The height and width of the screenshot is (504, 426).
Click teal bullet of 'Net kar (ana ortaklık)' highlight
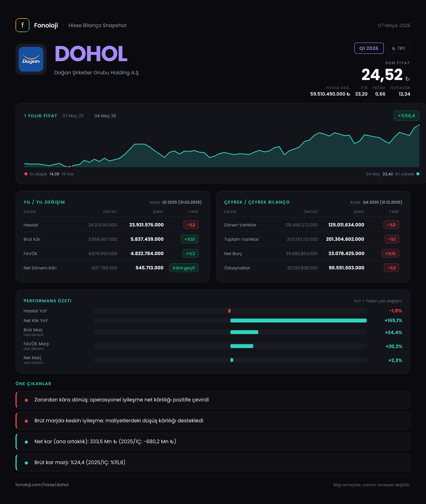(26, 442)
